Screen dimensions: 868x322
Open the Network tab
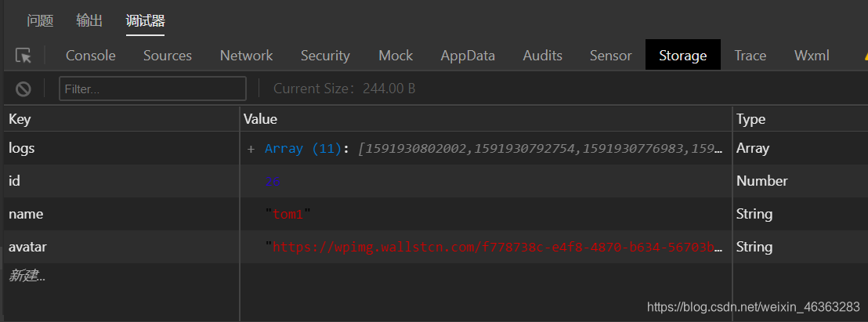(x=246, y=56)
